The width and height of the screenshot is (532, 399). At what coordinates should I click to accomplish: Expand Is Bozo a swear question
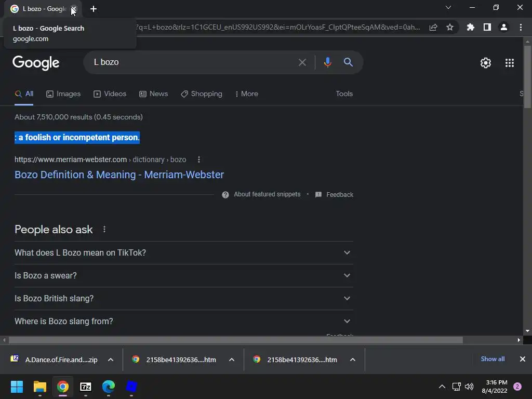[x=184, y=275]
